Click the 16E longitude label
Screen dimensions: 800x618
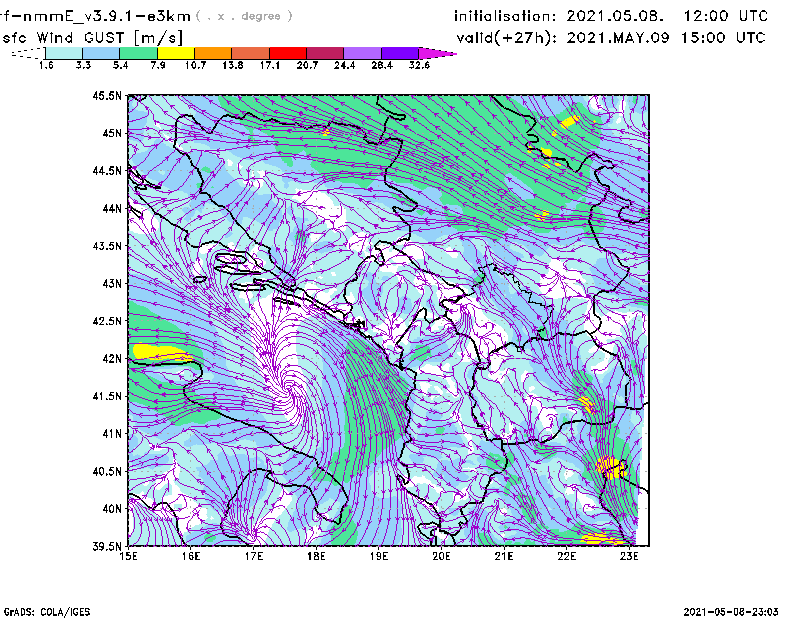point(191,556)
